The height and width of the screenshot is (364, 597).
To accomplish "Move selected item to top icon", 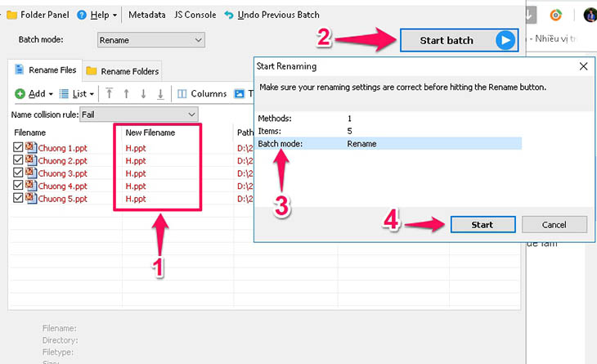I will pyautogui.click(x=110, y=93).
